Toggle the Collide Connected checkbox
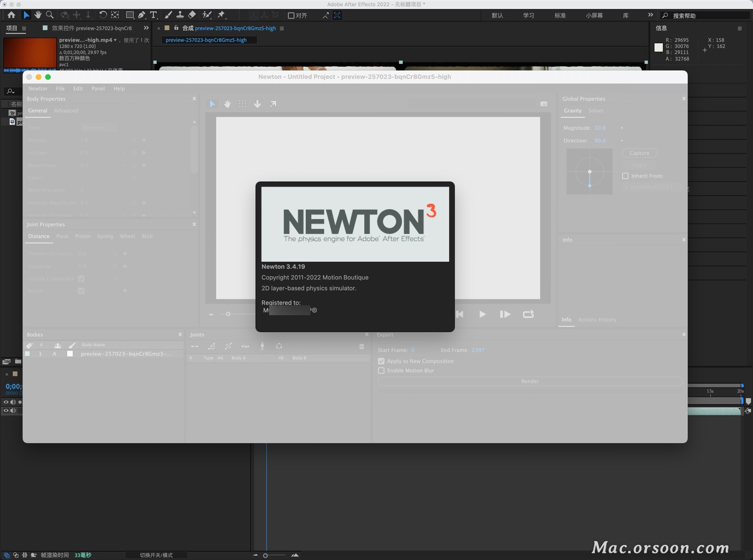 point(81,279)
